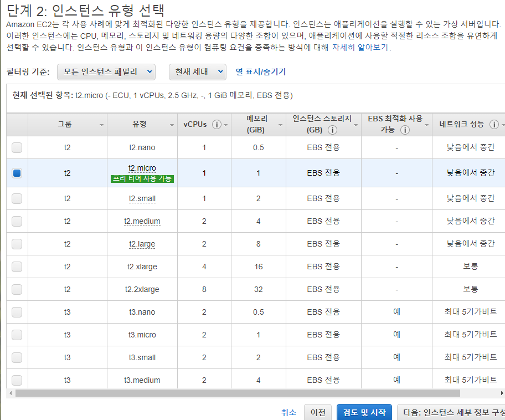Click 최대 5기가비트 in the t3.nano row
Viewport: 505px width, 420px height.
pyautogui.click(x=471, y=312)
